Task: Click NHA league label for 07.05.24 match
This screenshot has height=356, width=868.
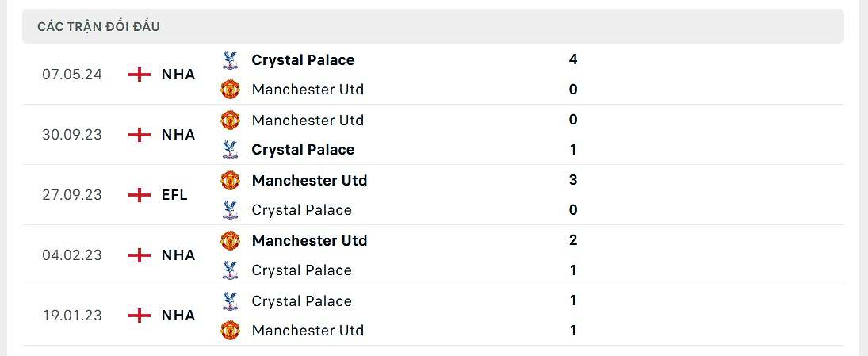Action: click(x=178, y=75)
